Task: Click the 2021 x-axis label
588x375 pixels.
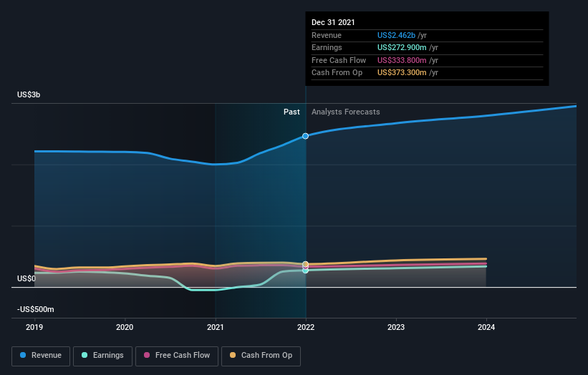Action: [216, 328]
